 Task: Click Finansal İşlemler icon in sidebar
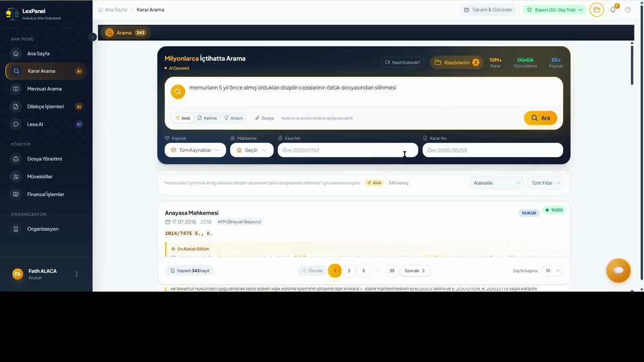(16, 194)
